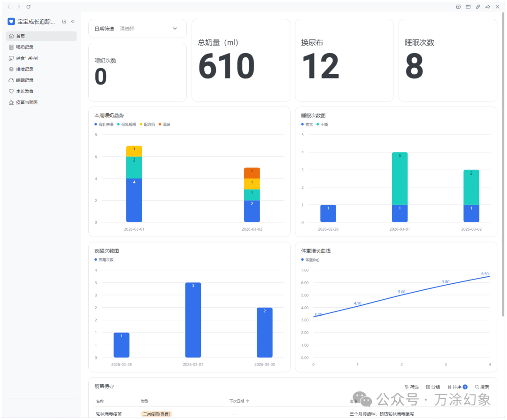Image resolution: width=507 pixels, height=420 pixels.
Task: Collapse the sidebar with double-chevron icon
Action: point(73,21)
